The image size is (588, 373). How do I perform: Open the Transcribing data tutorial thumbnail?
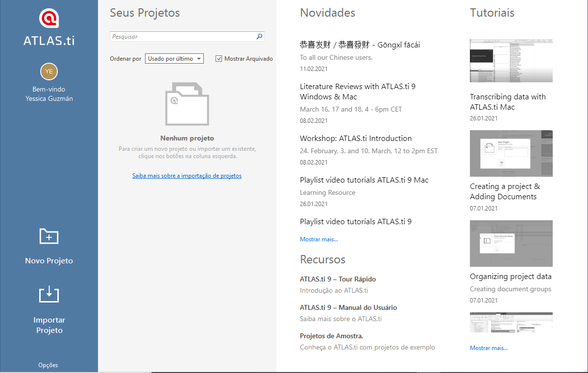pos(511,61)
